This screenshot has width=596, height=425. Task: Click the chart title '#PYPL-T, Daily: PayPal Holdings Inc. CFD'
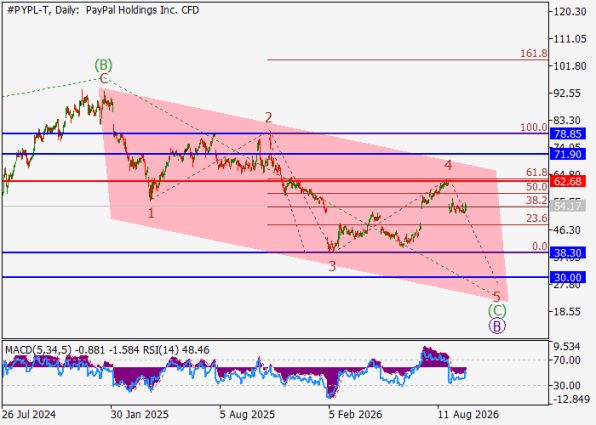(103, 10)
